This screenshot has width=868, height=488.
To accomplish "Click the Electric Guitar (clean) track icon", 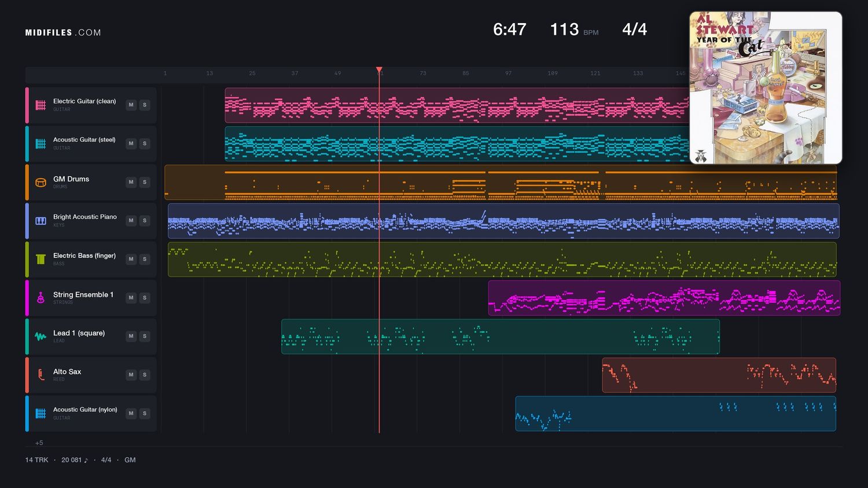I will point(41,105).
